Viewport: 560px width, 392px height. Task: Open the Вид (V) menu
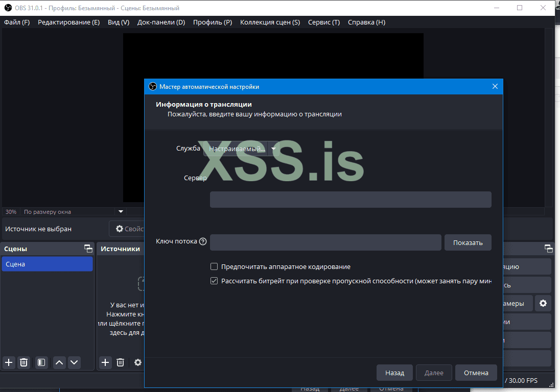[119, 22]
